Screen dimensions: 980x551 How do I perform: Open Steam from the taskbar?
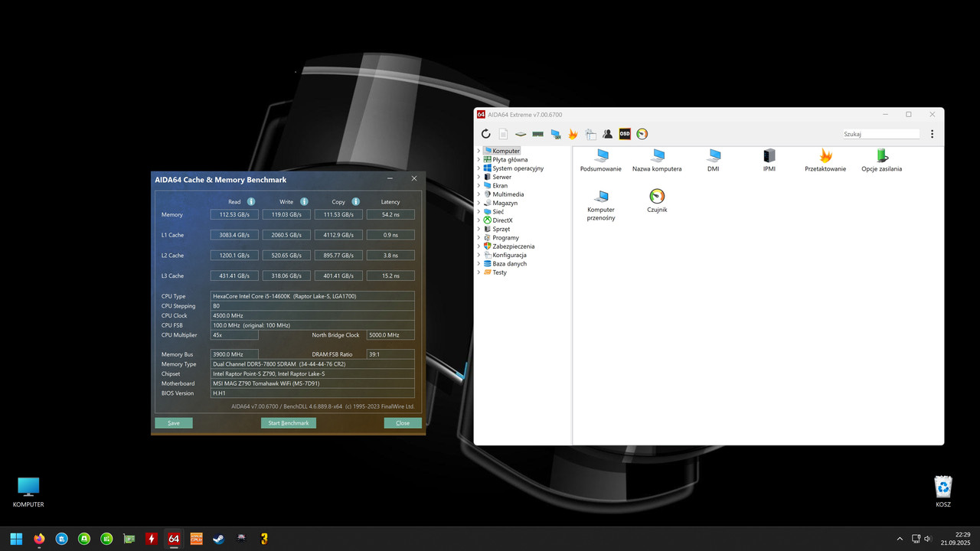pos(218,538)
